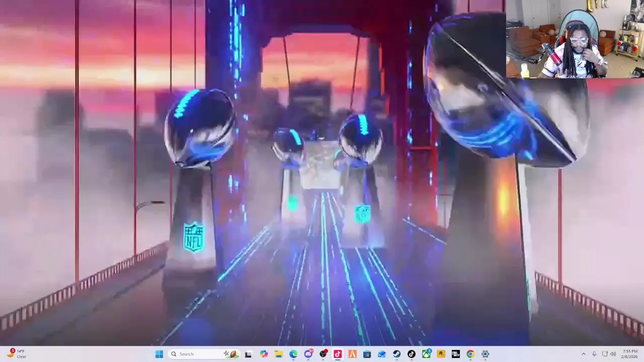
Task: Open the Call of Duty taskbar icon
Action: click(456, 354)
